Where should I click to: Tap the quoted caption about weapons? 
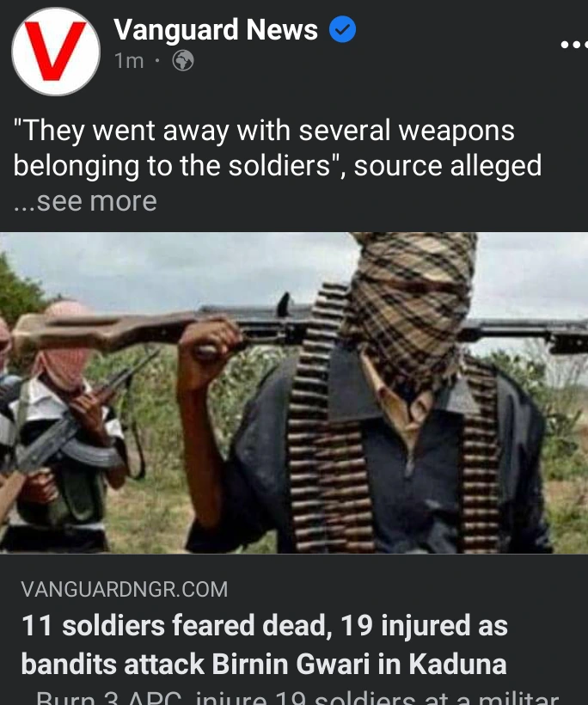(x=278, y=149)
